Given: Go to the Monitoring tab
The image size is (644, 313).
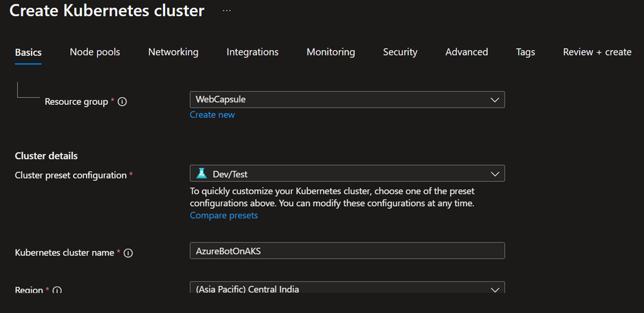Looking at the screenshot, I should click(x=331, y=52).
